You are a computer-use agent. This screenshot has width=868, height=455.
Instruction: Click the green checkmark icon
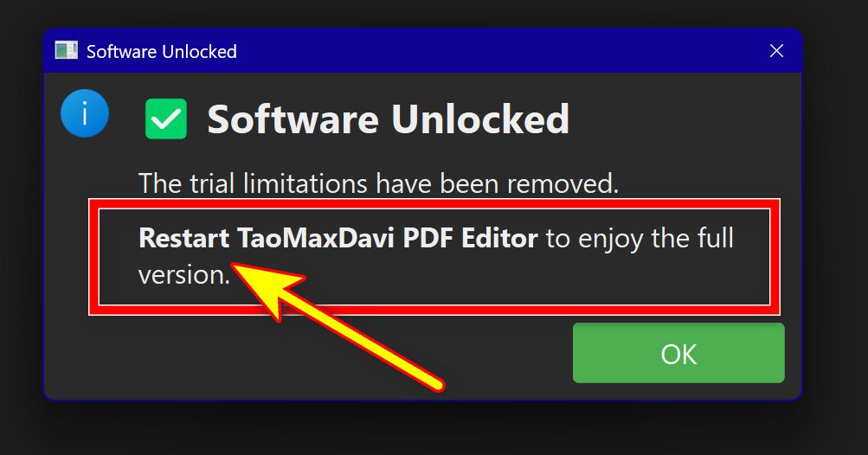[166, 119]
